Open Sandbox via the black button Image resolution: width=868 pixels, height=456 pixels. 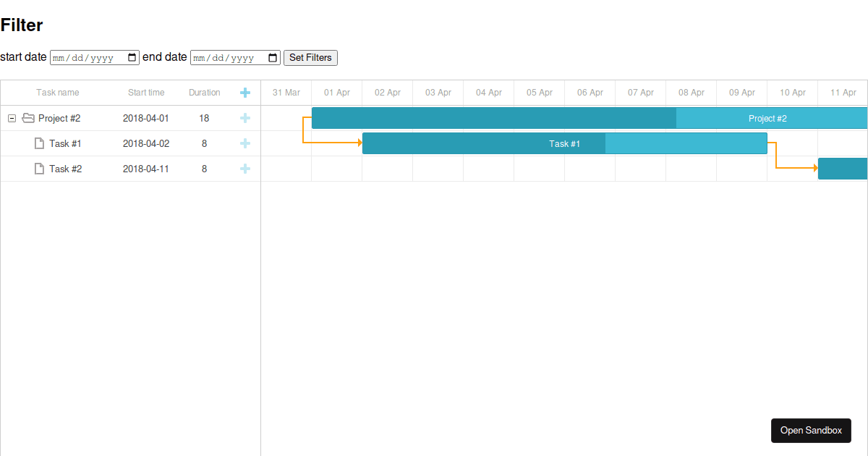(811, 431)
